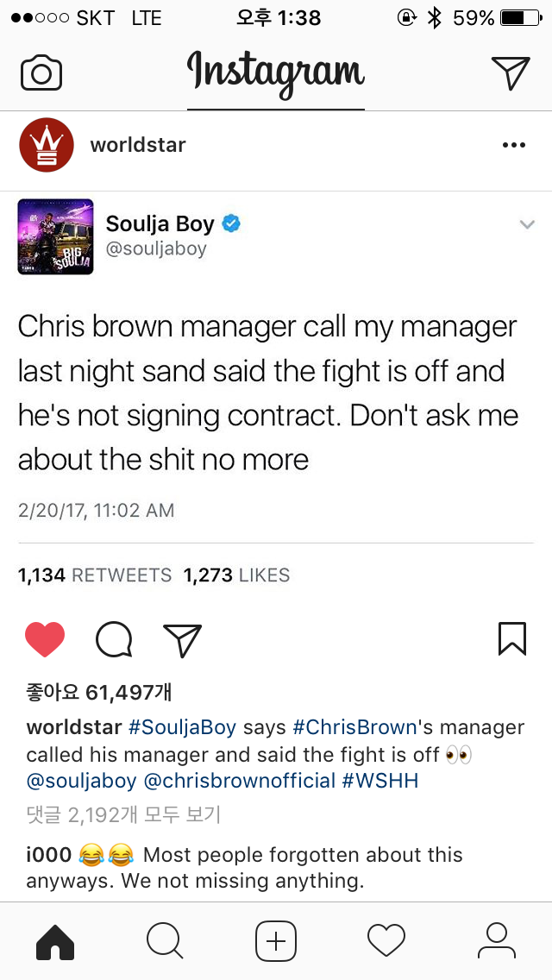View all 2,192 comments link
This screenshot has height=980, width=552.
(x=123, y=815)
